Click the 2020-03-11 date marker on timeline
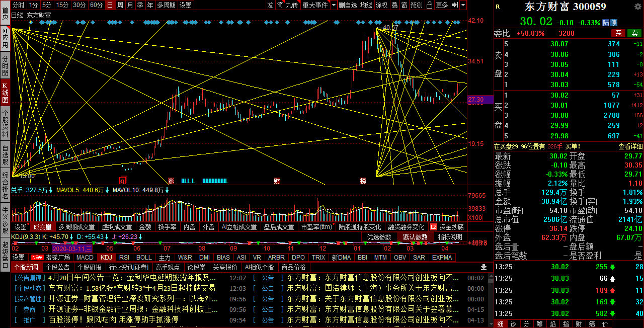Screen dimensions: 644x328 click(x=72, y=249)
